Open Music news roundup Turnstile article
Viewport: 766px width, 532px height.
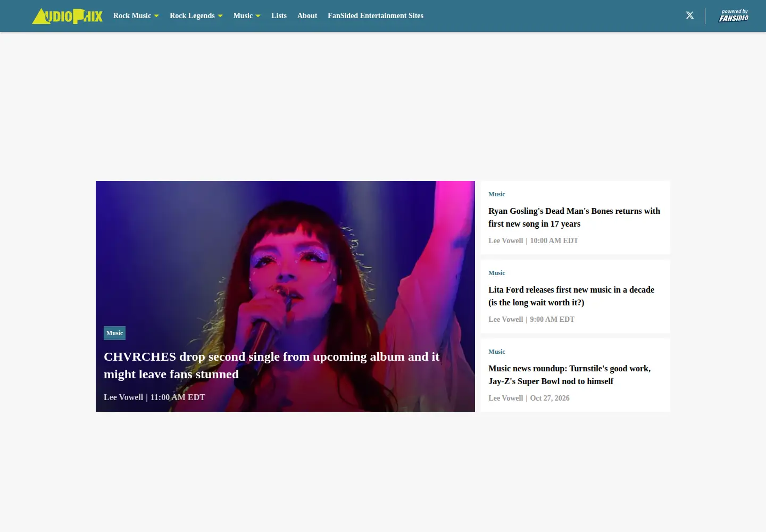pos(569,375)
